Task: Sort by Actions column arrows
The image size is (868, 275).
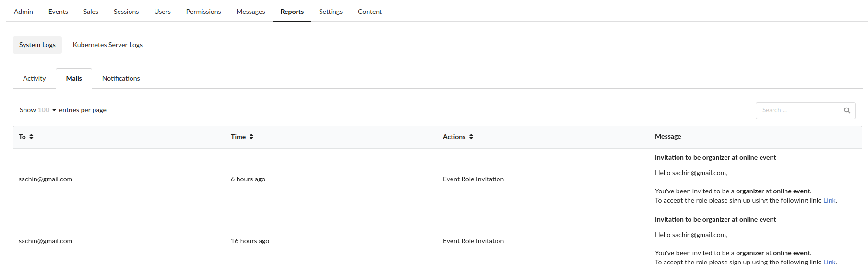Action: (471, 137)
